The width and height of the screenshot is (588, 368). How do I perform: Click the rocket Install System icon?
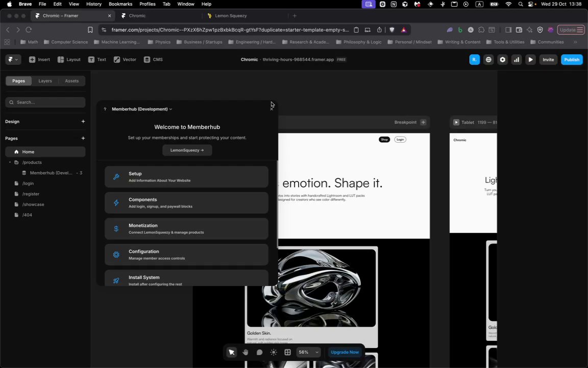[116, 281]
